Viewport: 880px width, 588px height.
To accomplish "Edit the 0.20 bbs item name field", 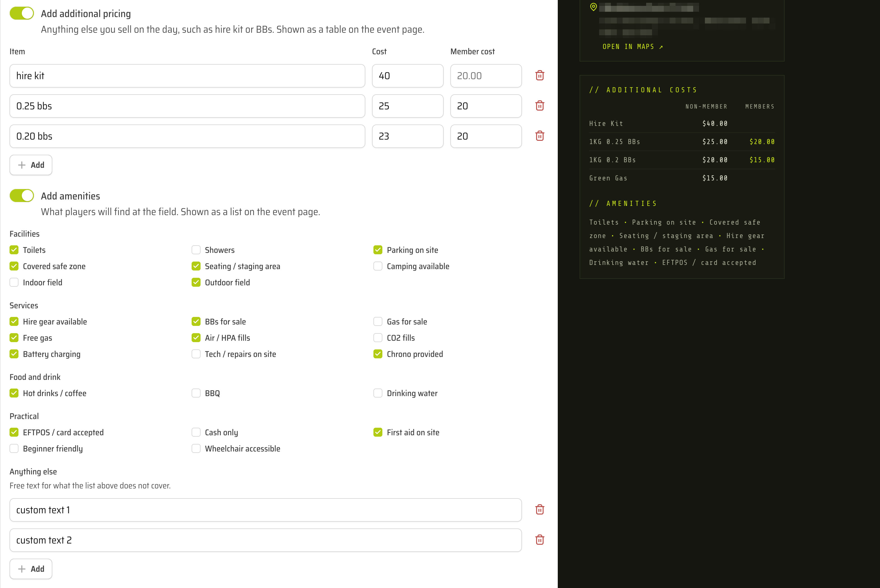I will click(187, 136).
